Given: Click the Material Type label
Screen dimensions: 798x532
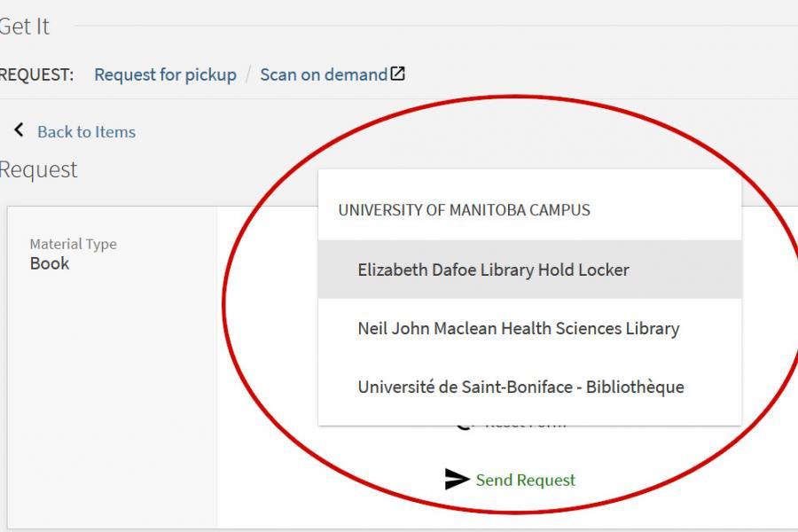Looking at the screenshot, I should [73, 244].
